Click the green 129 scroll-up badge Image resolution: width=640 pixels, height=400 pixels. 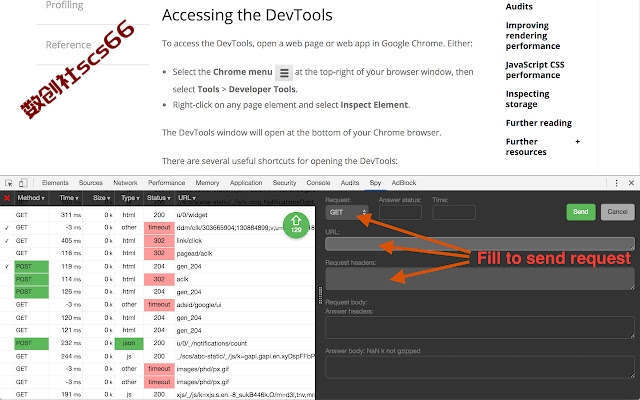coord(296,225)
